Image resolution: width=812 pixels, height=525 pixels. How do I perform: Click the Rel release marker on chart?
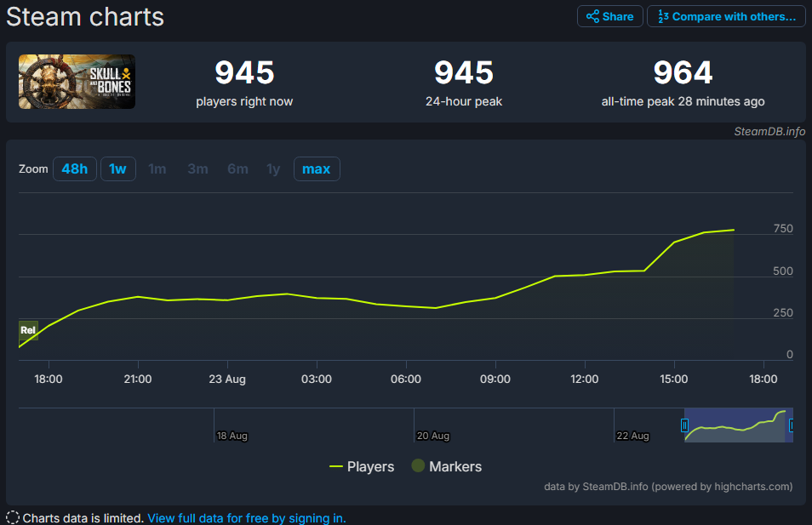(28, 330)
